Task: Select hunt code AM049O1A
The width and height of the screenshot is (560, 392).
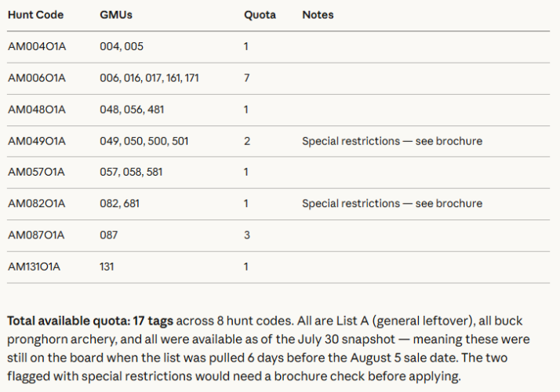Action: 37,141
